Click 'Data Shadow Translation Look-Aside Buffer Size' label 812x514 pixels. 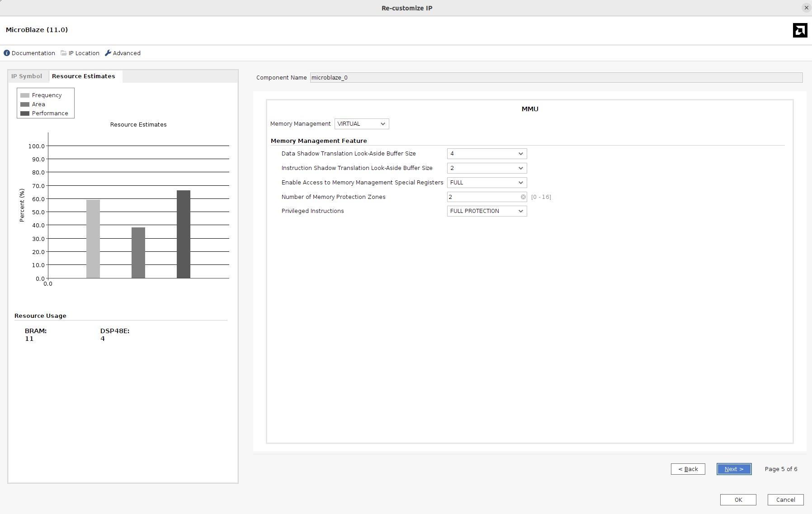pyautogui.click(x=349, y=154)
